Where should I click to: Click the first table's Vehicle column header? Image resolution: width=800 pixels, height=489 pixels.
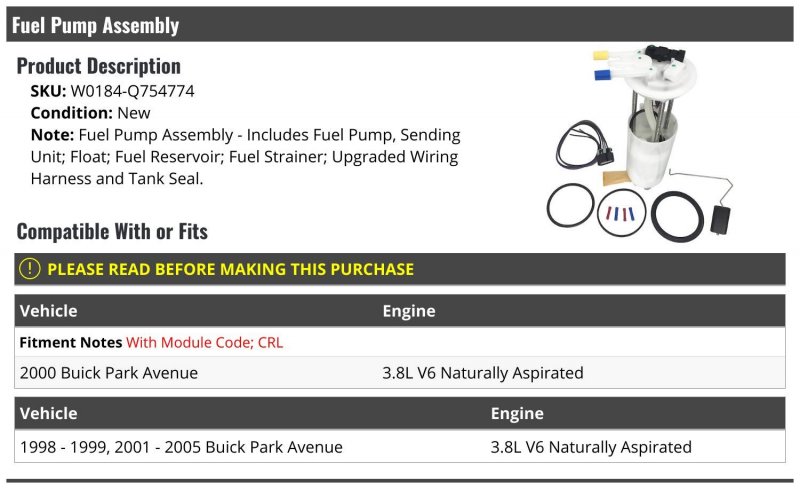pyautogui.click(x=48, y=311)
